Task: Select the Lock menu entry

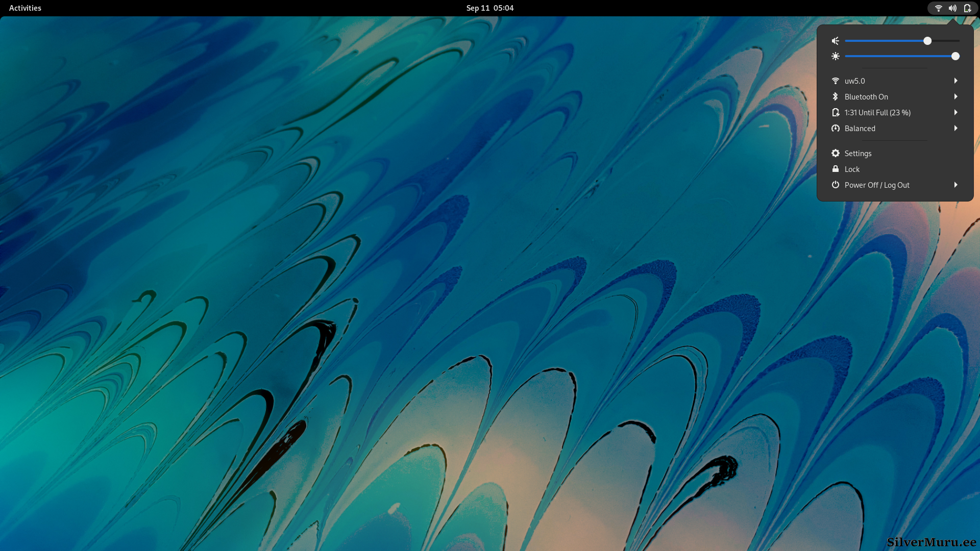Action: click(852, 169)
